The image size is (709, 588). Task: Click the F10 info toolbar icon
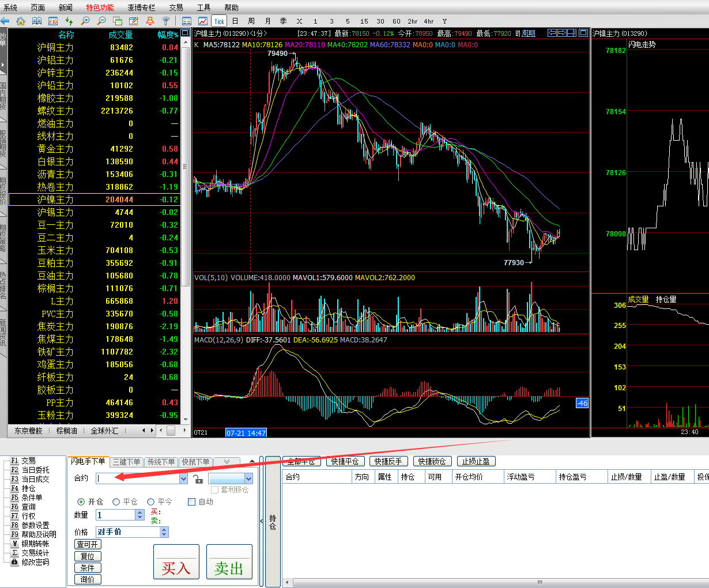click(x=53, y=21)
